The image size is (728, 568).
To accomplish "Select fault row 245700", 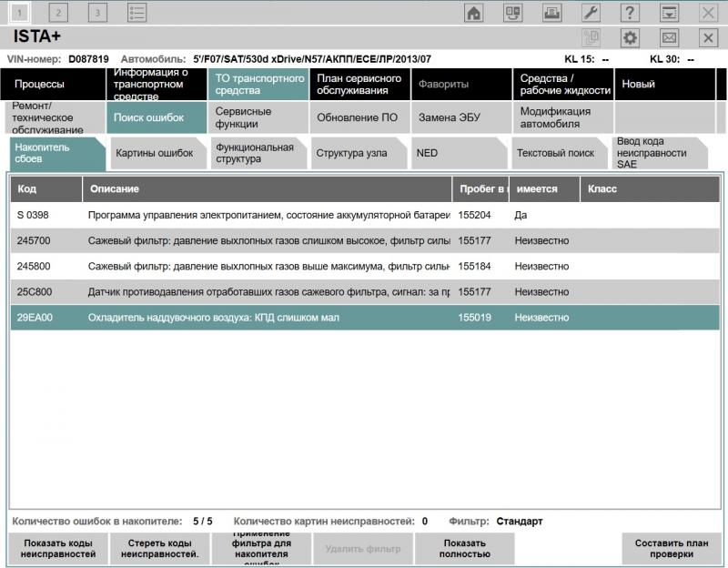I will pos(365,240).
